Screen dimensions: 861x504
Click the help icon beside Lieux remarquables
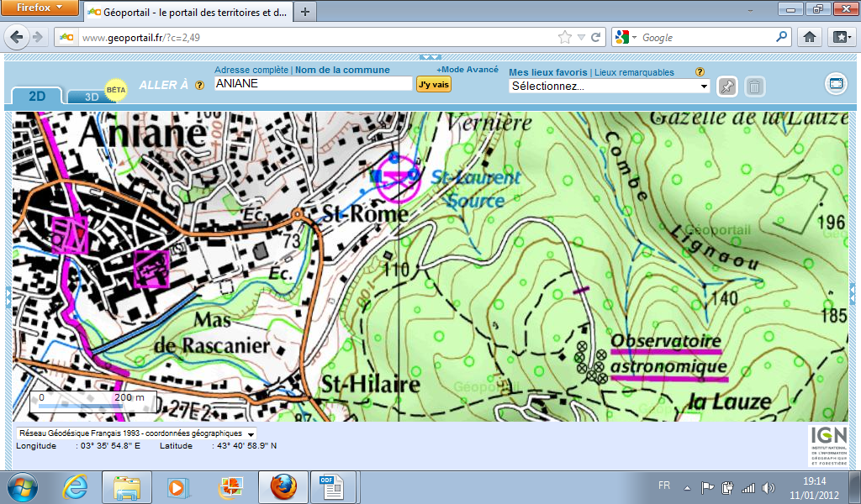[x=700, y=72]
